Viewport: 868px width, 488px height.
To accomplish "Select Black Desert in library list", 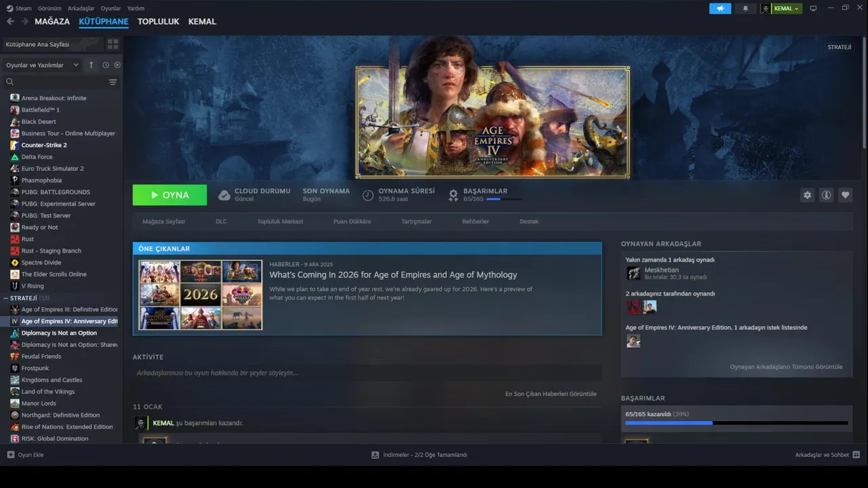I will 39,121.
